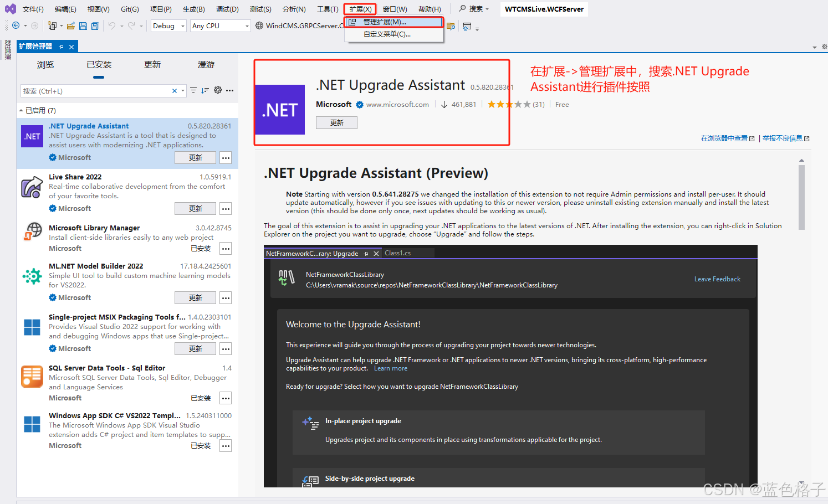Image resolution: width=828 pixels, height=504 pixels.
Task: Click the navigate backward arrow in toolbar
Action: [16, 25]
